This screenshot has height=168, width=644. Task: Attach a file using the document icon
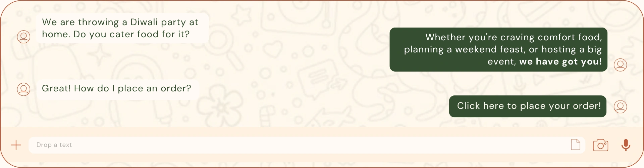pyautogui.click(x=576, y=144)
